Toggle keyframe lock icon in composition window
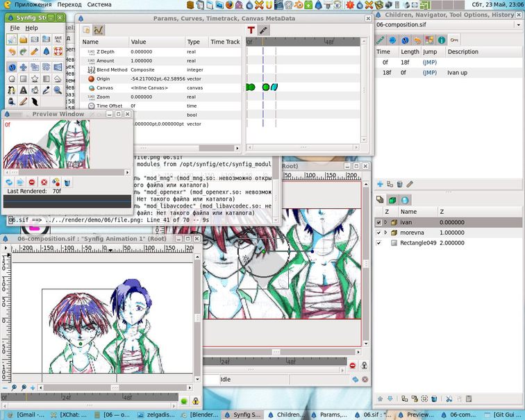The image size is (525, 420). pyautogui.click(x=196, y=401)
